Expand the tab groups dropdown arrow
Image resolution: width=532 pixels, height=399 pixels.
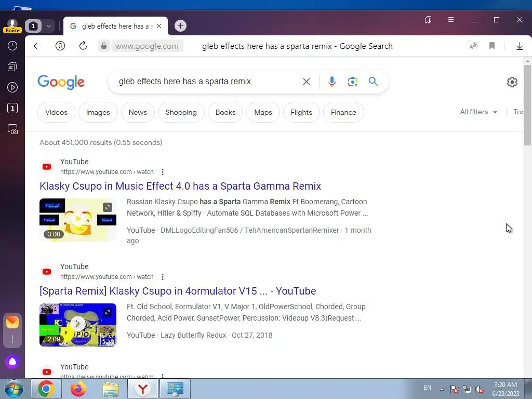[x=48, y=26]
